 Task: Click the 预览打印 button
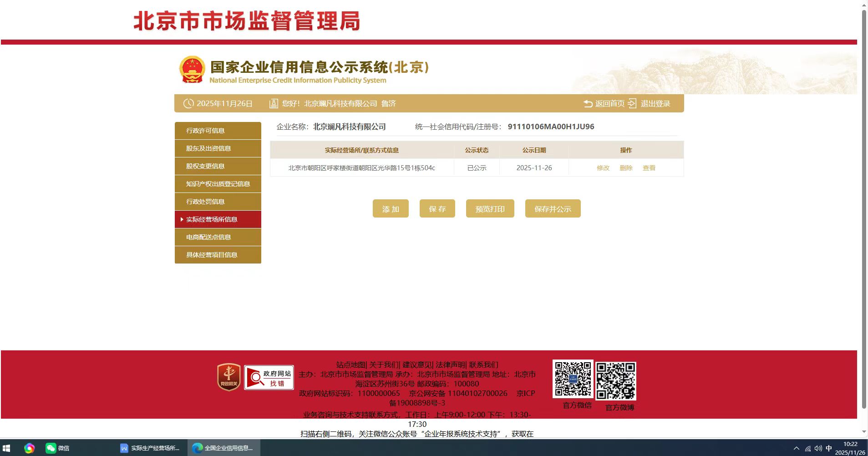point(490,208)
